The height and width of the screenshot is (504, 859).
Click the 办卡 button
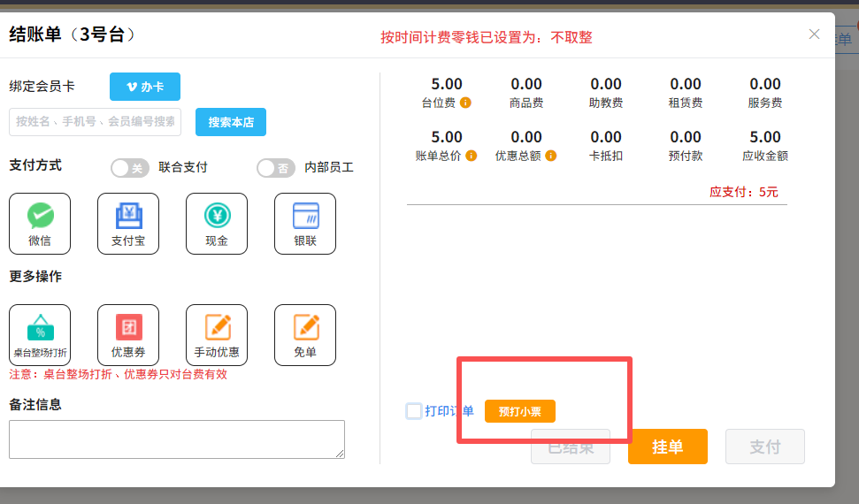(x=145, y=87)
